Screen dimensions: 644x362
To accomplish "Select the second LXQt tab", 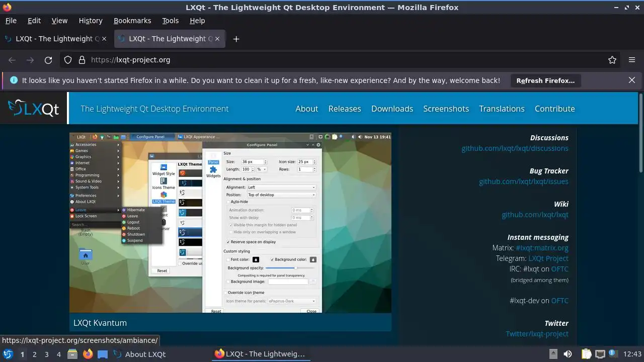I will 170,39.
